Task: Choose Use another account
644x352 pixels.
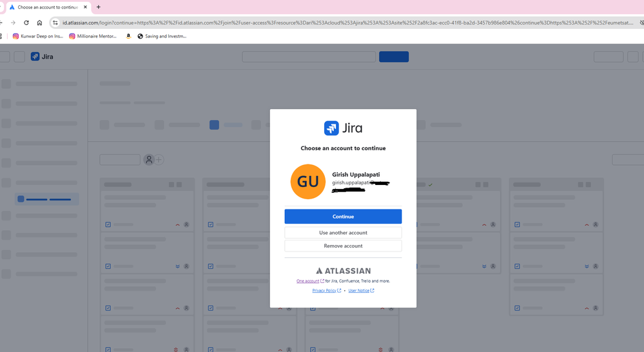Action: (x=343, y=233)
